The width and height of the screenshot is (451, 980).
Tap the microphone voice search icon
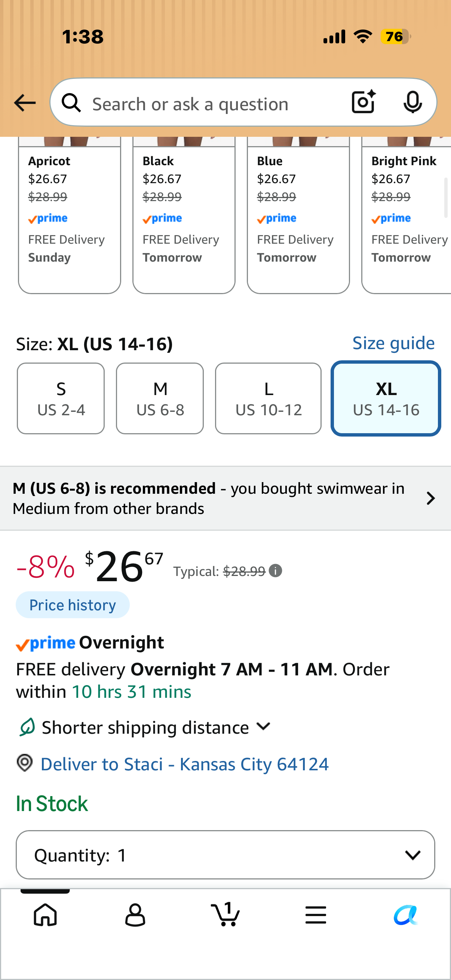[412, 102]
